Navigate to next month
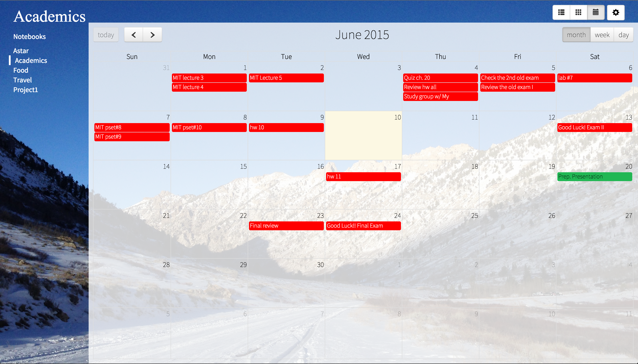Screen dimensions: 638x364 (152, 35)
